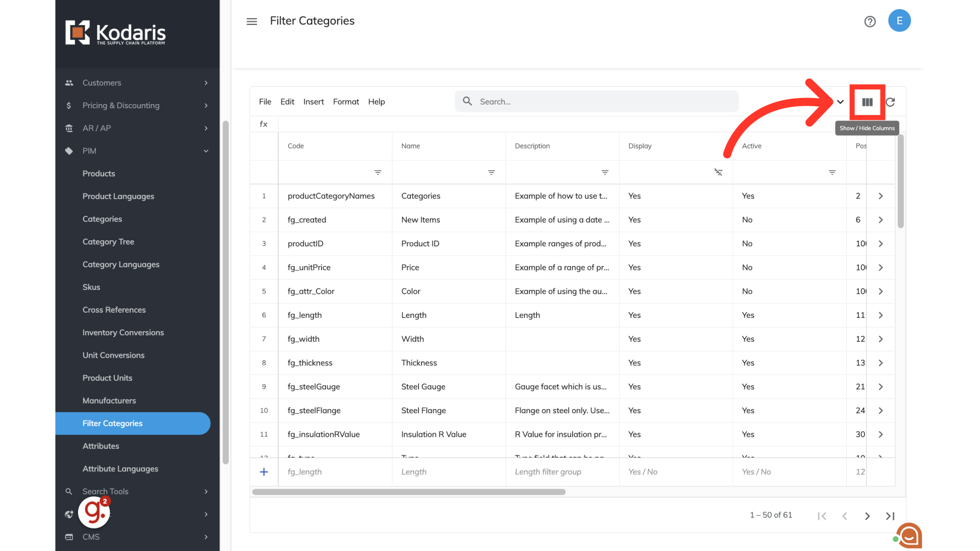Open the Format menu
This screenshot has height=551, width=980.
[x=346, y=102]
